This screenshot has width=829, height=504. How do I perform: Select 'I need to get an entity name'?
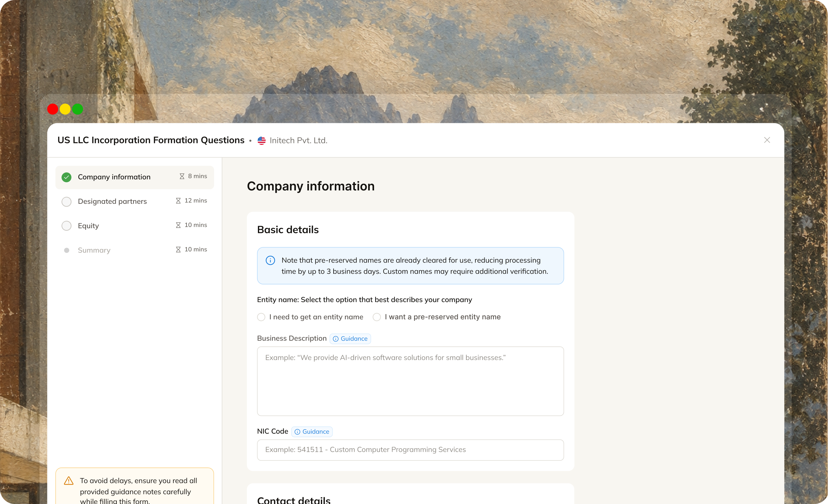point(310,317)
